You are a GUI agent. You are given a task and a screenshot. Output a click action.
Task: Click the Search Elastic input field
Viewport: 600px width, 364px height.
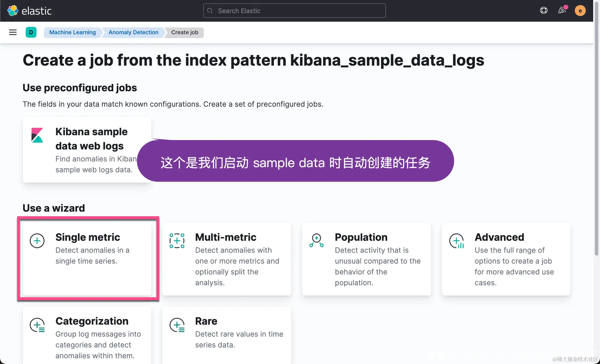click(x=294, y=11)
